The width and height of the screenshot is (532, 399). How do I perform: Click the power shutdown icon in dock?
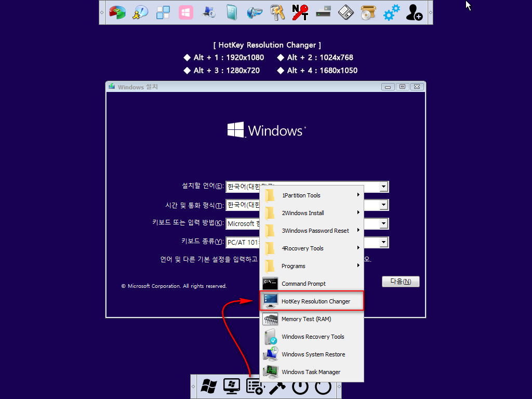[x=300, y=388]
